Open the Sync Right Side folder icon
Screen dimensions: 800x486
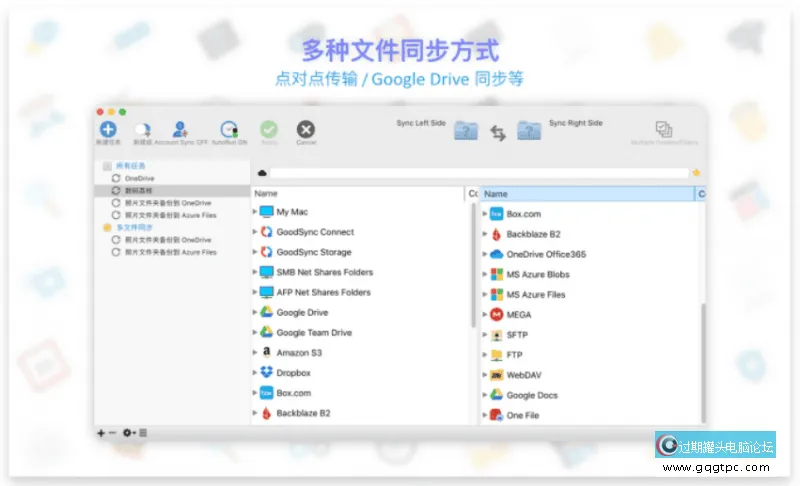pos(529,131)
